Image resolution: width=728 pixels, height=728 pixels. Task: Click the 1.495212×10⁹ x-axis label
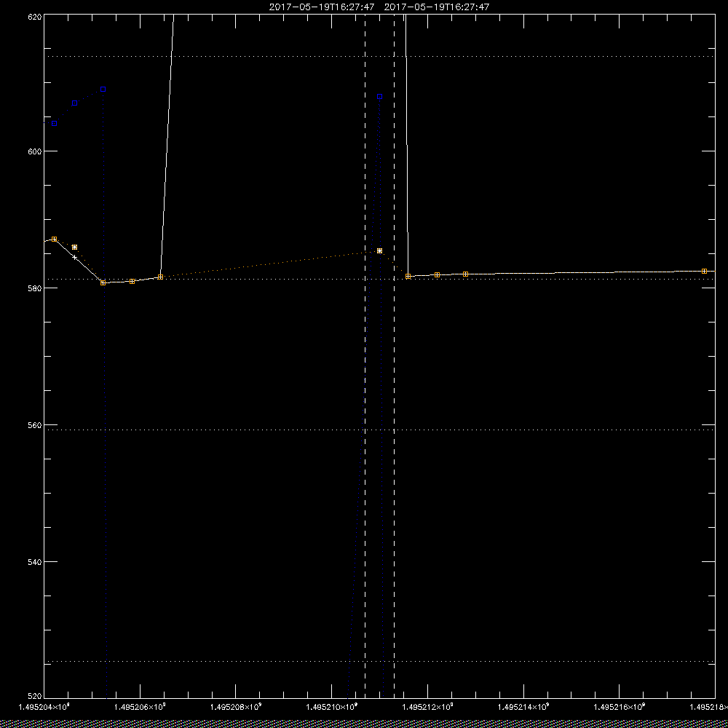coord(427,707)
